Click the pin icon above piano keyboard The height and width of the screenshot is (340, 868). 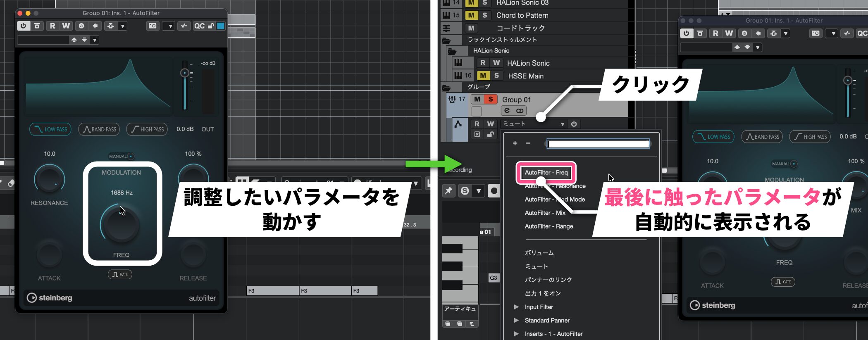[448, 191]
